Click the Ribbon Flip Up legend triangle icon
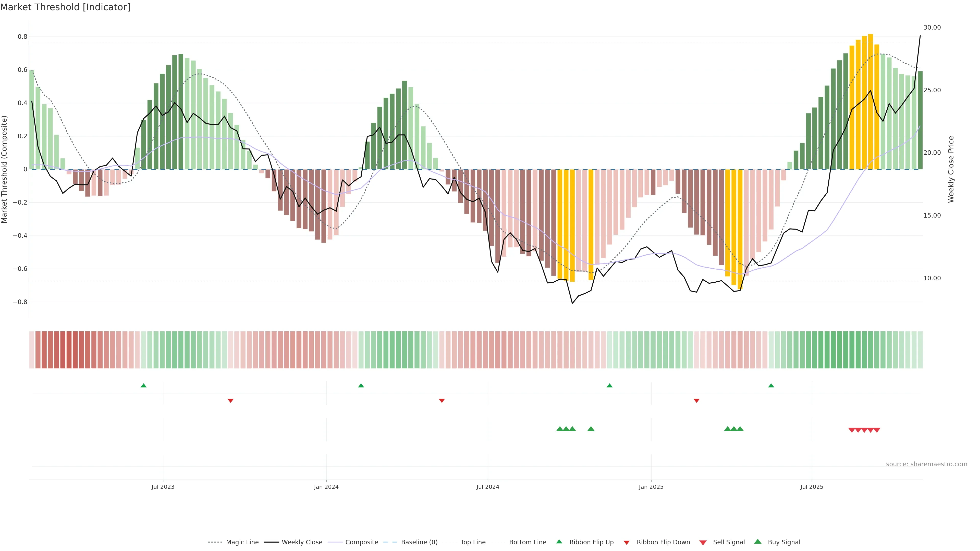The height and width of the screenshot is (551, 980). pyautogui.click(x=559, y=542)
